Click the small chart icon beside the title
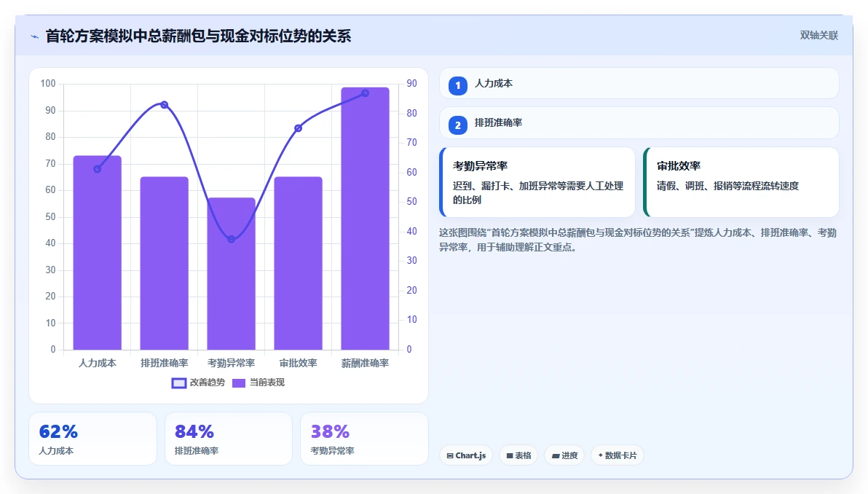Screen dimensions: 868x494 click(34, 36)
